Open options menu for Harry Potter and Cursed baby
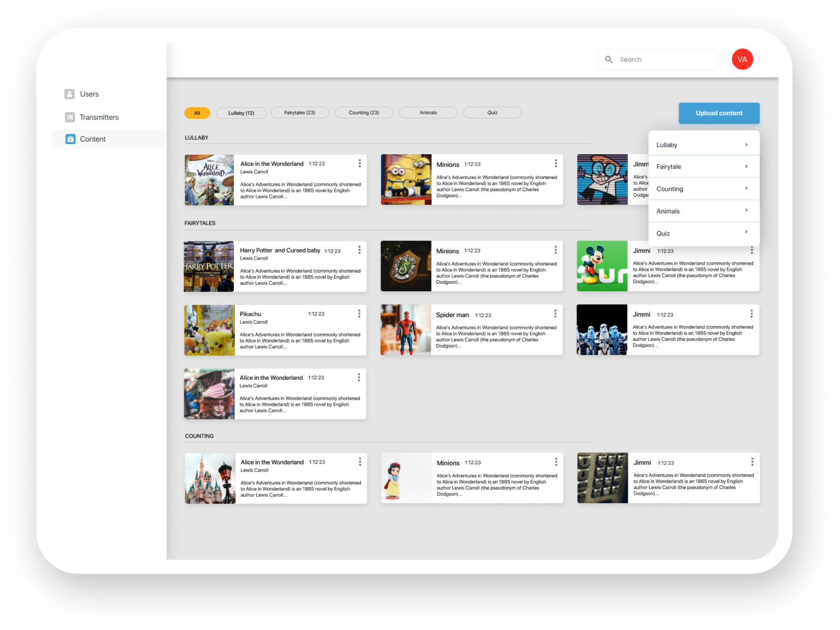The image size is (840, 630). [359, 250]
